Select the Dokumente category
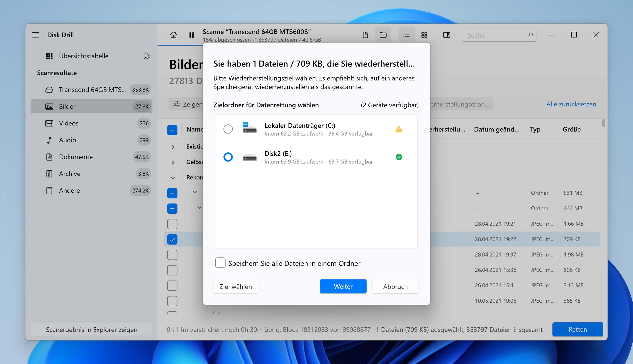The height and width of the screenshot is (364, 633). click(92, 157)
